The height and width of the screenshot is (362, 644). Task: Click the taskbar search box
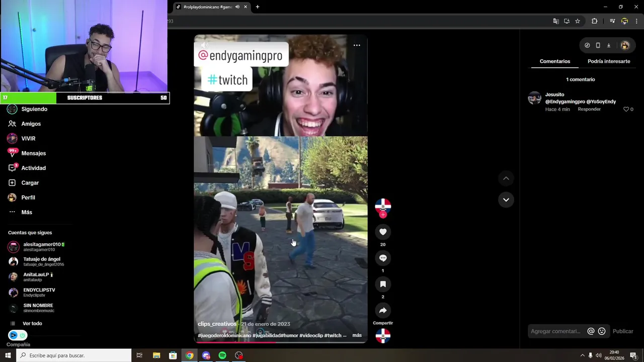tap(74, 355)
